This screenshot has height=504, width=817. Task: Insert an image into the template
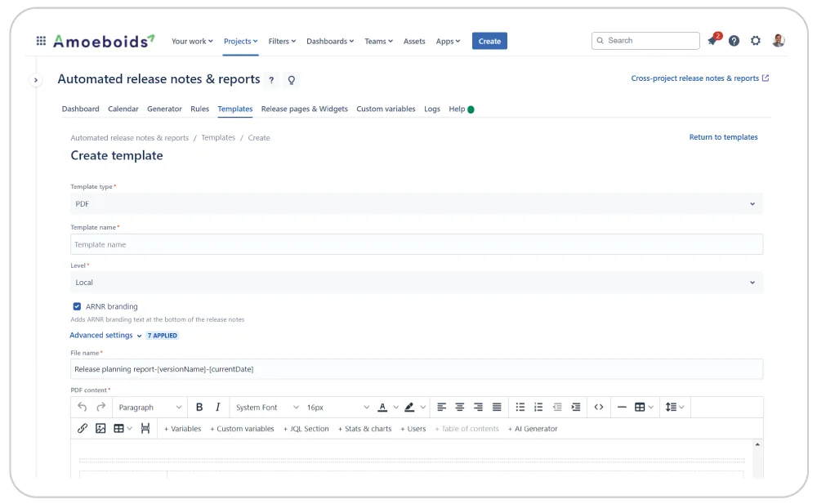coord(100,427)
